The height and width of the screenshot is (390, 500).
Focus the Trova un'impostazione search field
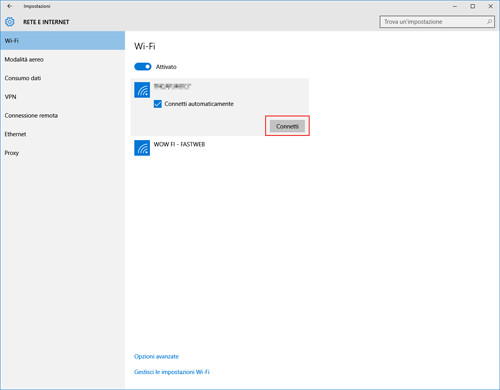click(x=437, y=22)
